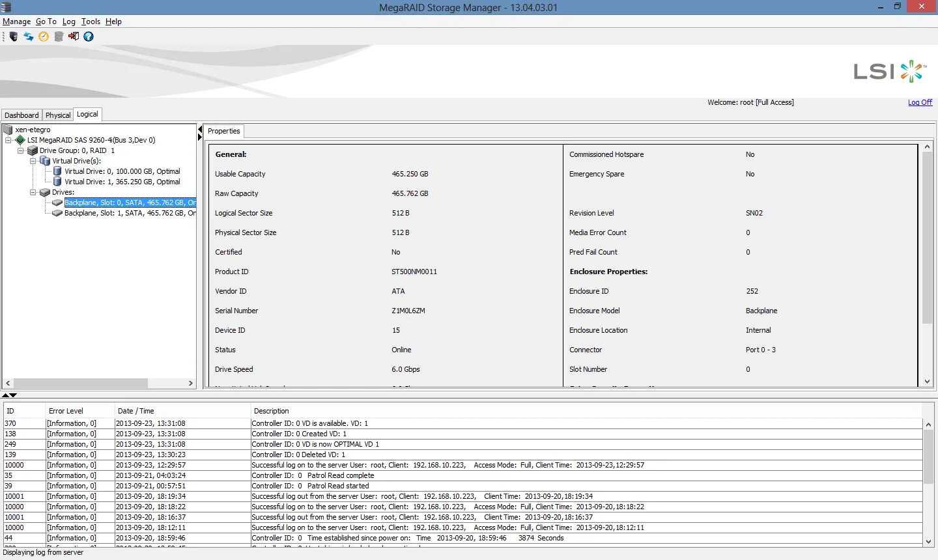
Task: Click the up arrow on log splitter
Action: pos(6,395)
